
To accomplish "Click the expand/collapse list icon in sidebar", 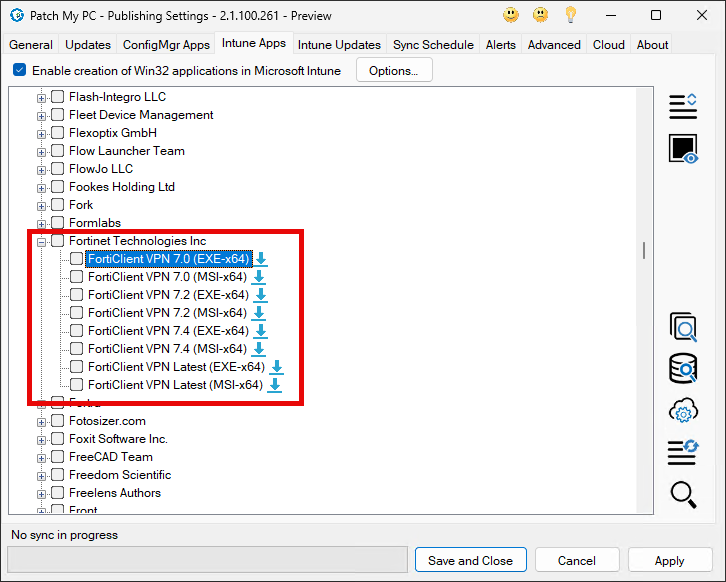I will [x=683, y=106].
